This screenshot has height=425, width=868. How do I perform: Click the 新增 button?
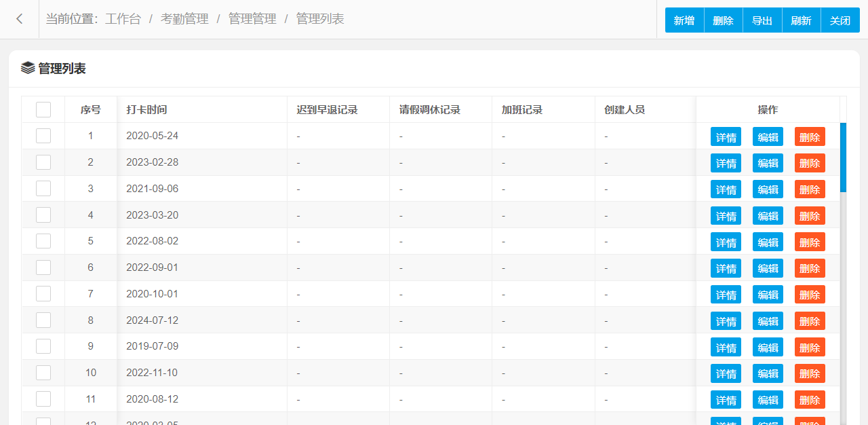[684, 20]
